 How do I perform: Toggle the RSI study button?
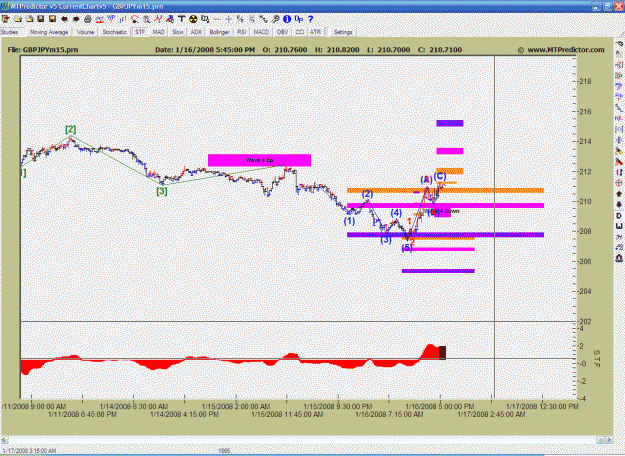coord(242,32)
